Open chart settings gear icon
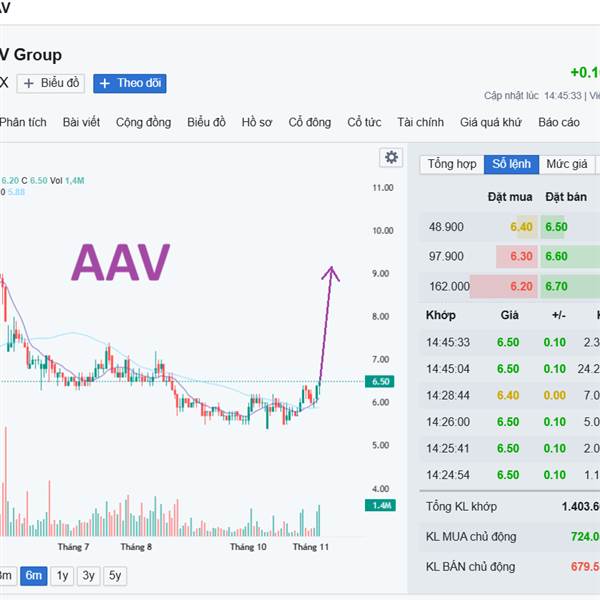The image size is (600, 600). (391, 158)
